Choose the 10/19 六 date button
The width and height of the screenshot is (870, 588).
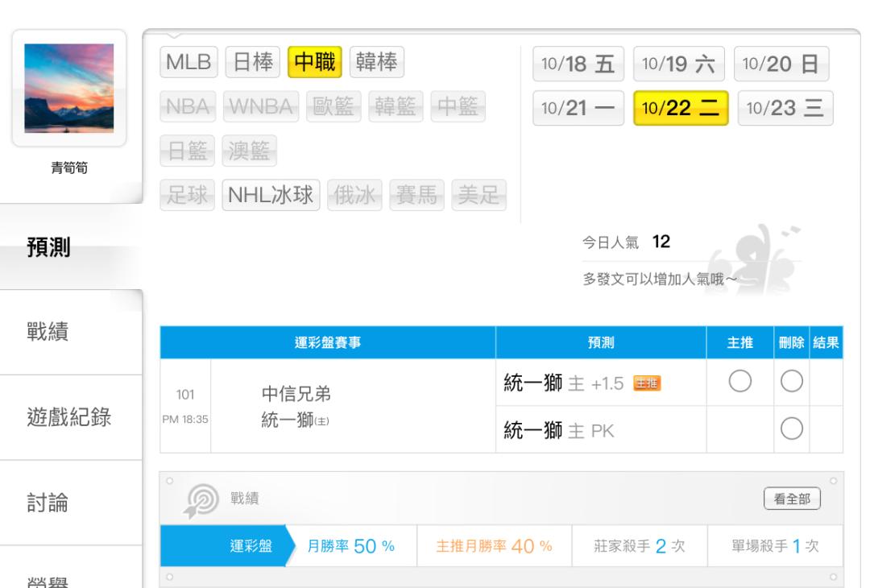679,65
